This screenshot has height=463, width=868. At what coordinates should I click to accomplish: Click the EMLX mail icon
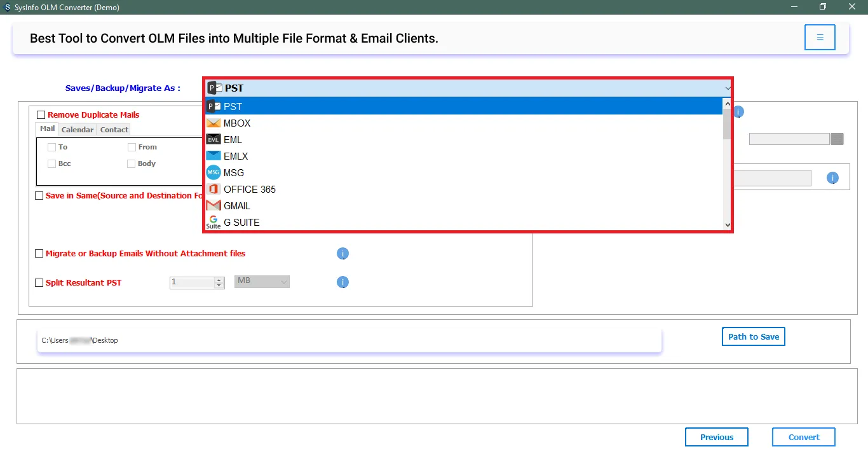click(x=214, y=156)
